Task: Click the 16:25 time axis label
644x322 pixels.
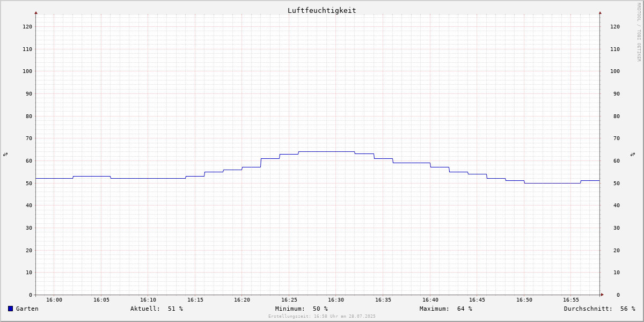Action: [289, 299]
